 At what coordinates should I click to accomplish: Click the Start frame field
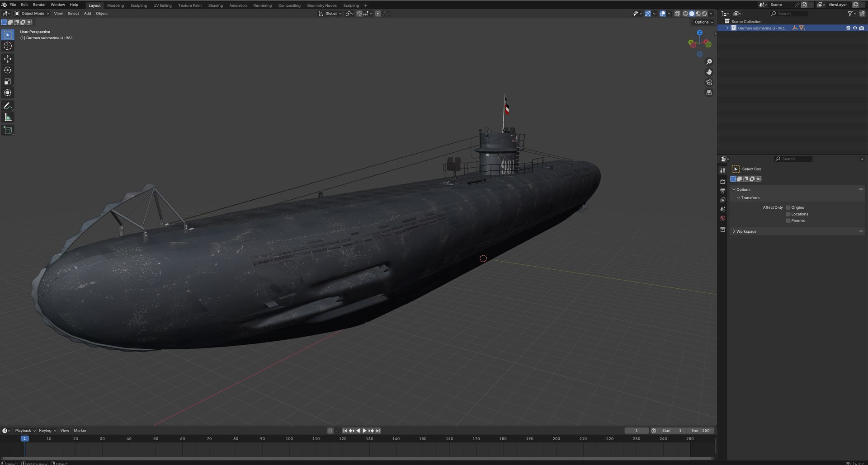[671, 431]
